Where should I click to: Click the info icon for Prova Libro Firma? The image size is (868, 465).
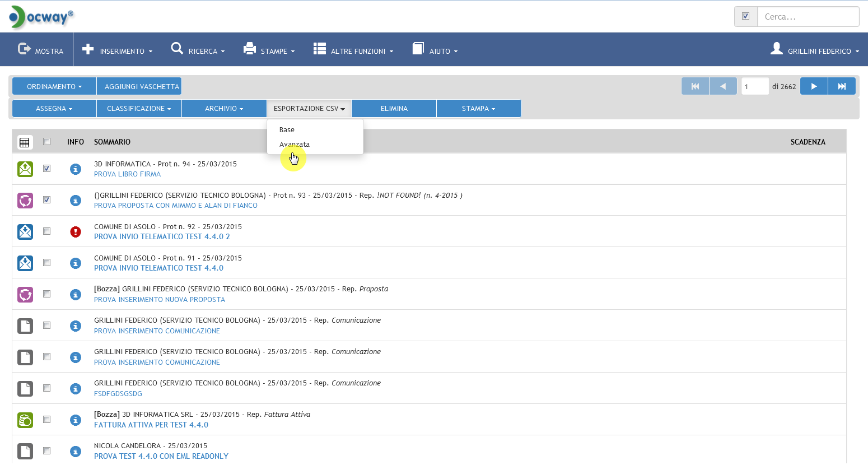[x=76, y=169]
